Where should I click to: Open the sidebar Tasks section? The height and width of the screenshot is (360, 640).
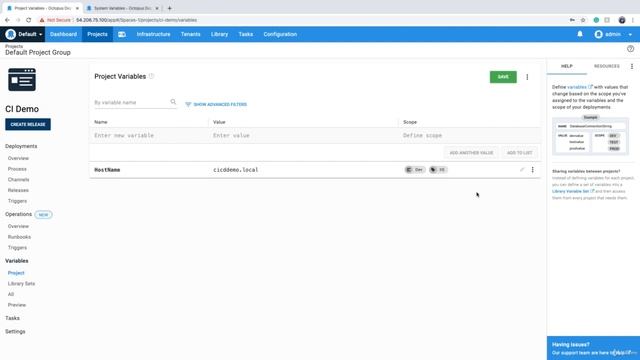pos(12,318)
